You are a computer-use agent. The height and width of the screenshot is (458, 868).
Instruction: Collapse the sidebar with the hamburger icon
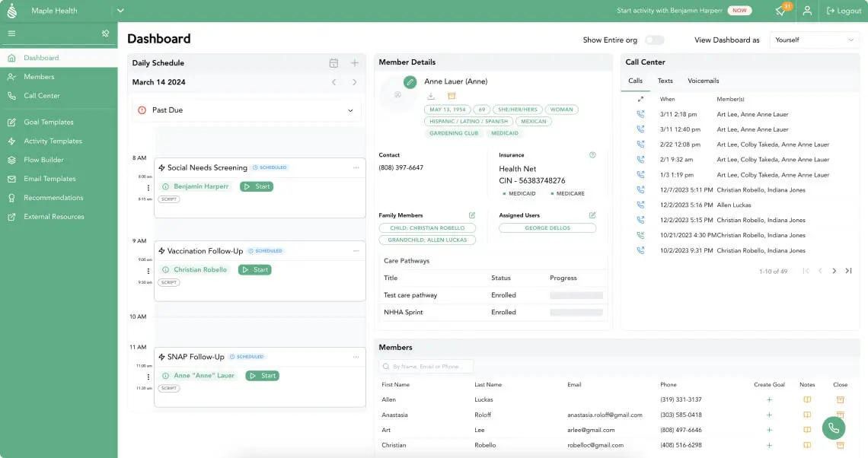(x=11, y=33)
